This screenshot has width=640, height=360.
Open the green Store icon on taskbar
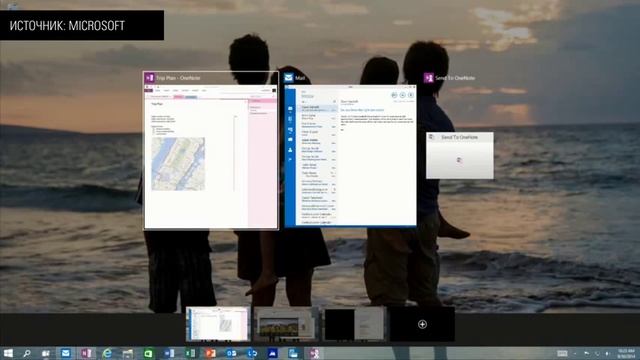pos(148,353)
